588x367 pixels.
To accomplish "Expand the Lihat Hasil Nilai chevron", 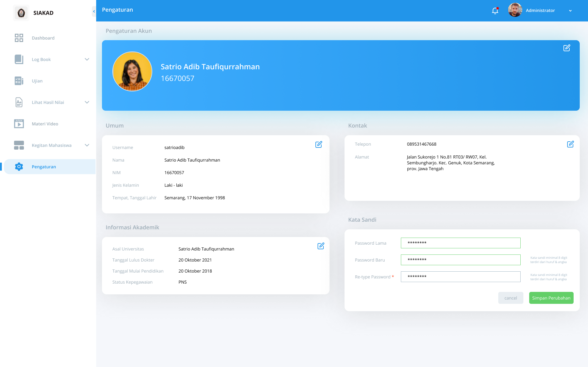I will (x=87, y=102).
